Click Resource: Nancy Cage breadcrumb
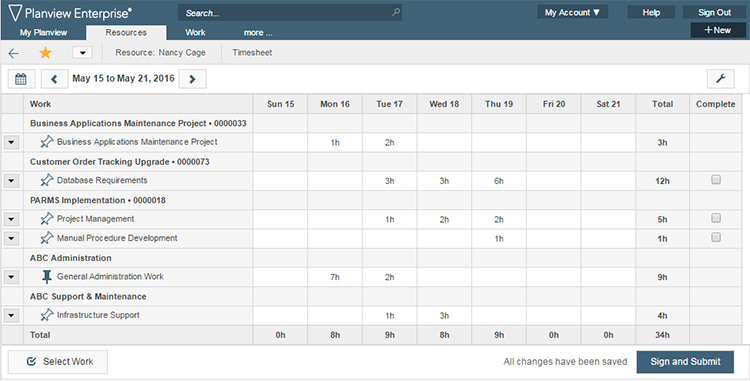Screen dimensions: 750x381 160,53
